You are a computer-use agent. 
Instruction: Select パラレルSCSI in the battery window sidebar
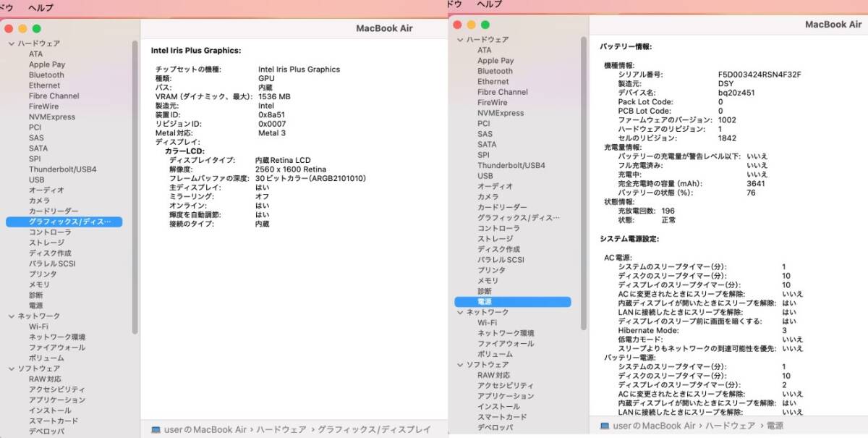click(x=501, y=260)
